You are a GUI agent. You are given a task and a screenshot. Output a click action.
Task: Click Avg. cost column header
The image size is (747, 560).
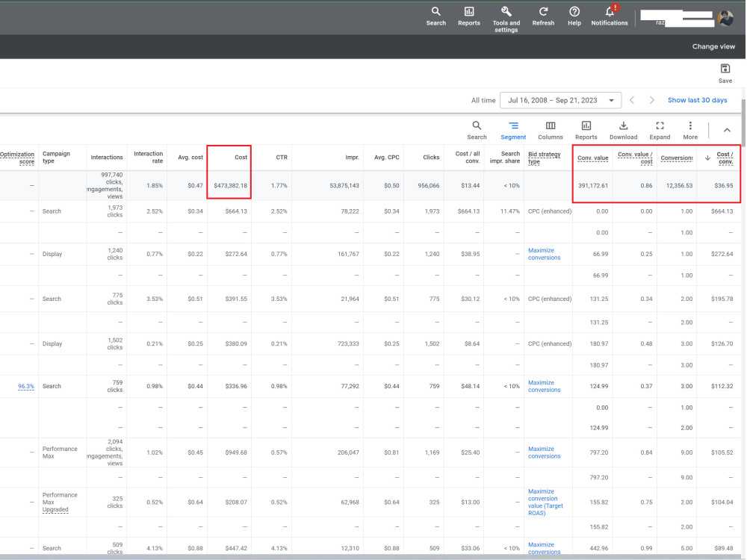[190, 157]
